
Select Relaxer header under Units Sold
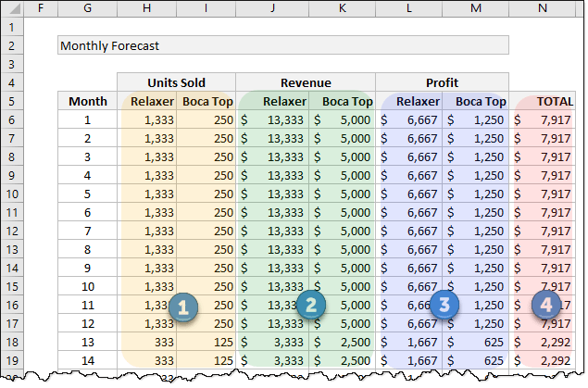[146, 101]
